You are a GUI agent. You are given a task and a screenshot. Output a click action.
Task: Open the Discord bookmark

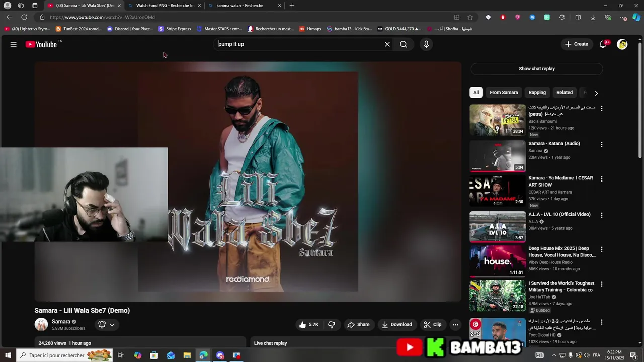click(130, 29)
